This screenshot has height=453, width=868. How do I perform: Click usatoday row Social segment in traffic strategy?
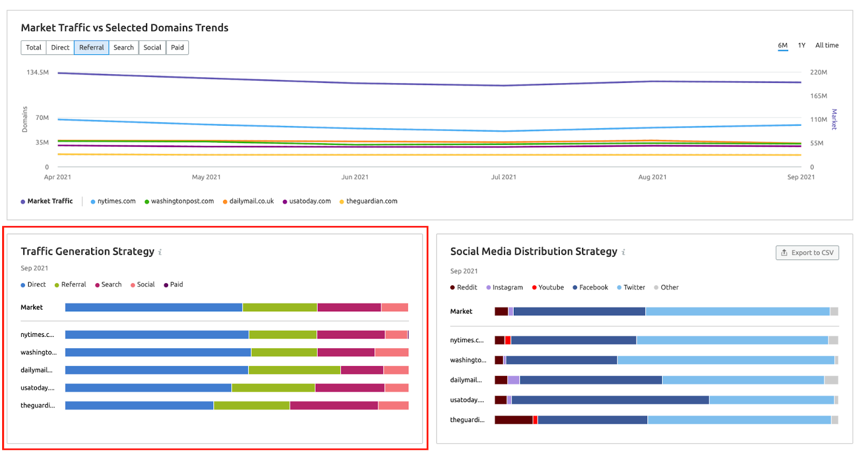click(397, 388)
